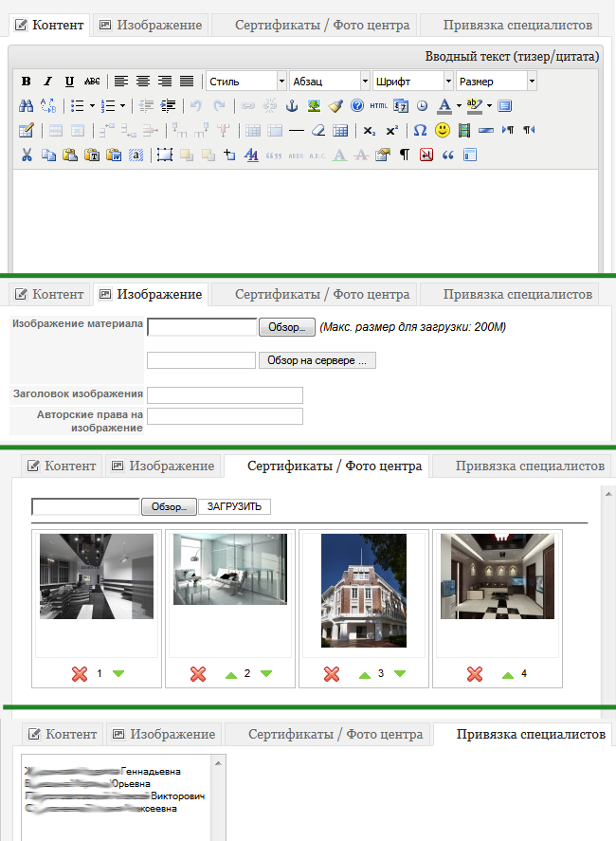This screenshot has width=616, height=841.
Task: Toggle bold formatting in the editor toolbar
Action: (26, 82)
